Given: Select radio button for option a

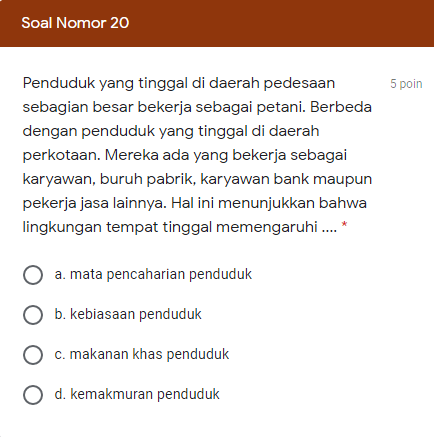Looking at the screenshot, I should click(x=33, y=275).
